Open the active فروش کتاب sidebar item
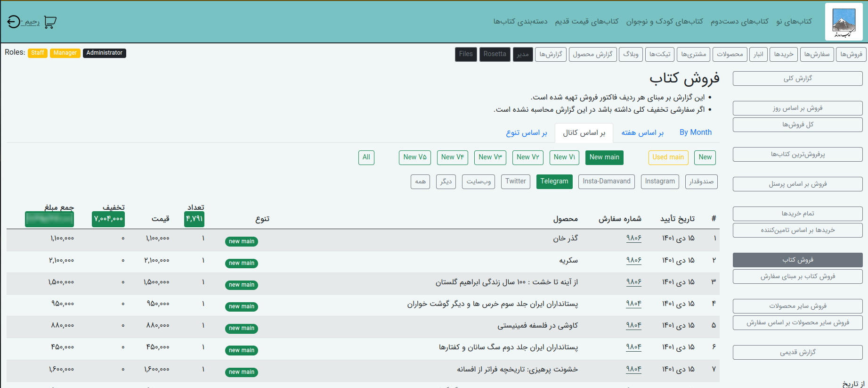Viewport: 868px width, 388px height. [797, 260]
